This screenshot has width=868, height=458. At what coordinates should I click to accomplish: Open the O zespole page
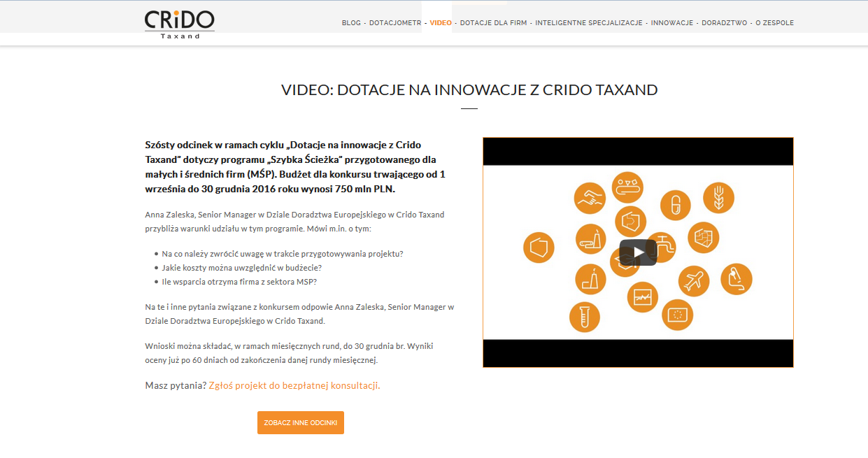tap(774, 23)
